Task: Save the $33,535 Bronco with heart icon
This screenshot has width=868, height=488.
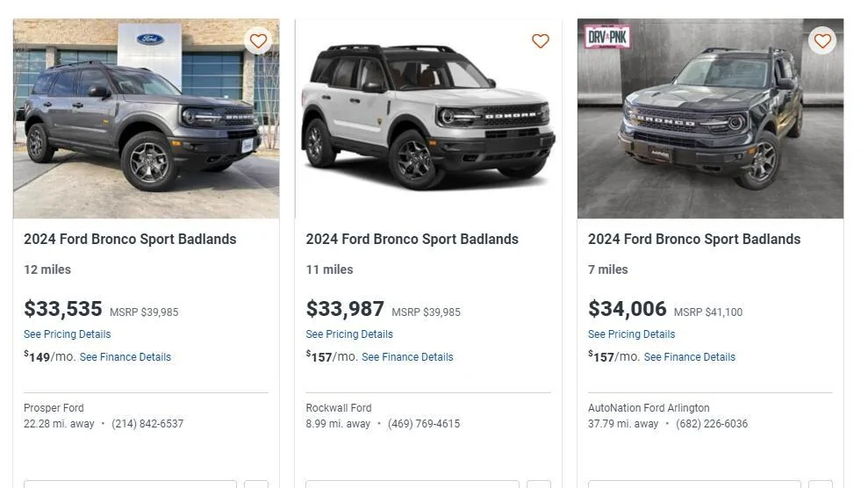Action: click(x=258, y=40)
